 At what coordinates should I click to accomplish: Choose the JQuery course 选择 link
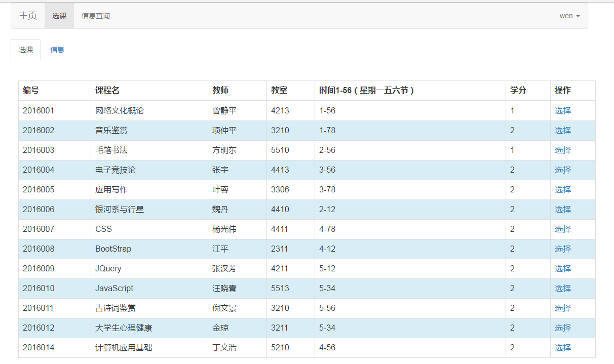click(x=563, y=268)
